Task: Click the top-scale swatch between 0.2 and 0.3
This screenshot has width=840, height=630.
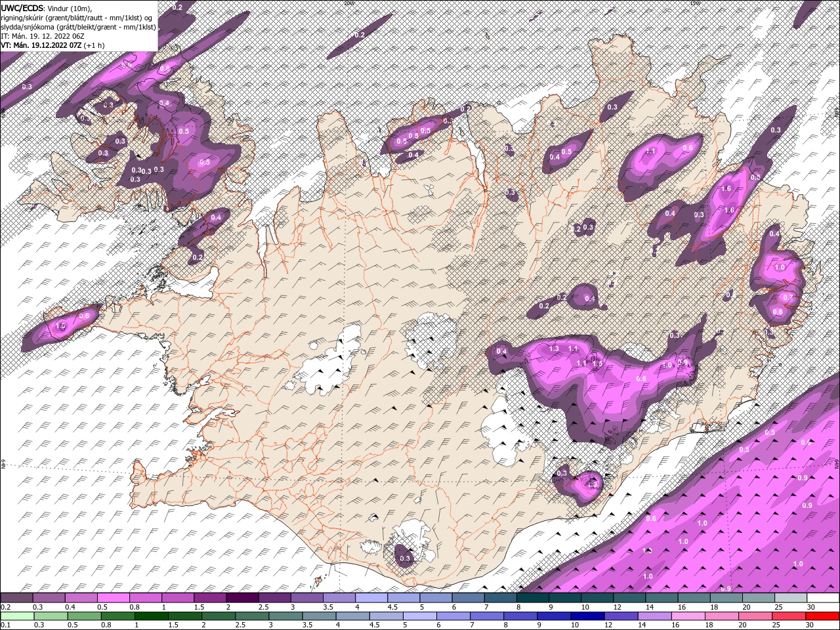Action: point(16,598)
